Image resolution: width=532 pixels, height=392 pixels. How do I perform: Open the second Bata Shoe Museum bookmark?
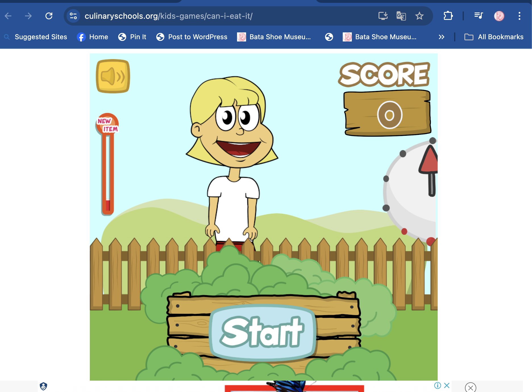click(x=380, y=37)
